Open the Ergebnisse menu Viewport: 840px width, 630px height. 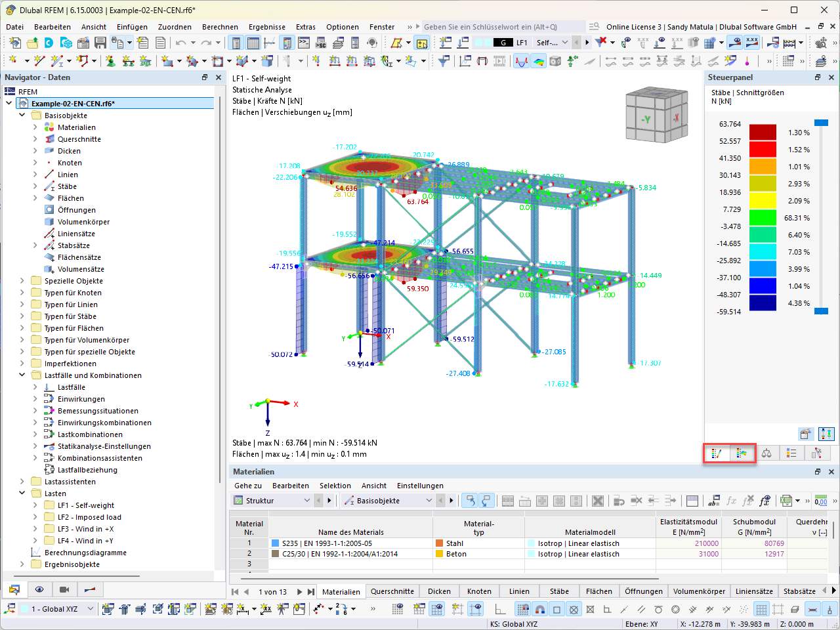pos(267,27)
